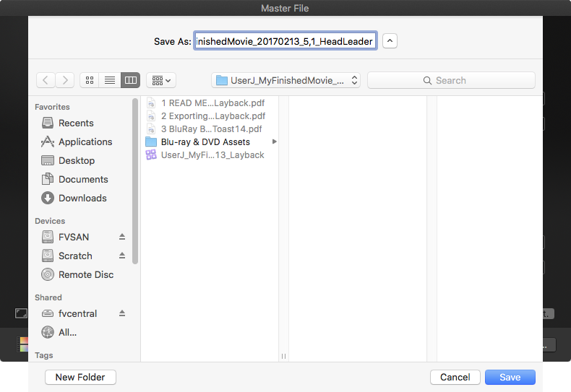
Task: Click the Tags section header
Action: 44,355
